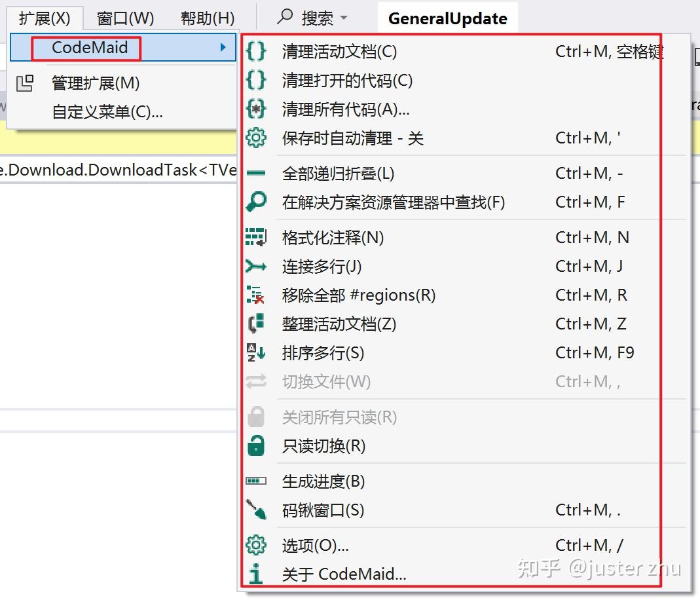The height and width of the screenshot is (600, 700).
Task: Click the 排序多行 sort icon
Action: 255,352
